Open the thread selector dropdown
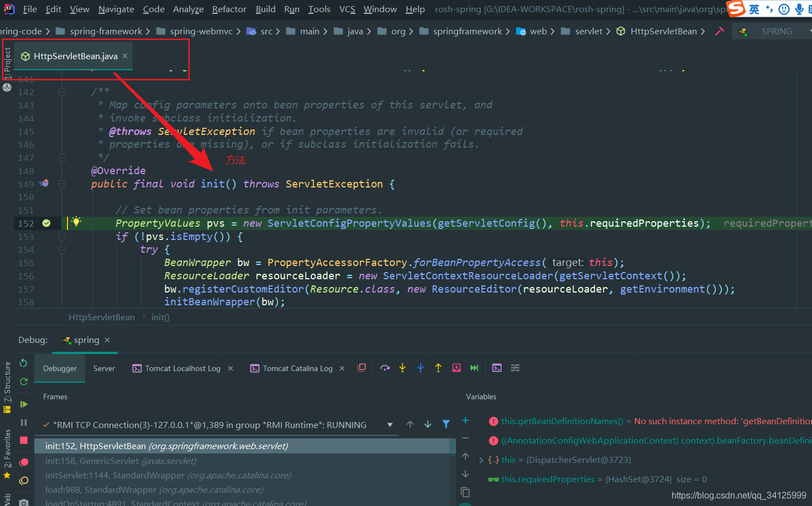Image resolution: width=812 pixels, height=506 pixels. coord(390,425)
